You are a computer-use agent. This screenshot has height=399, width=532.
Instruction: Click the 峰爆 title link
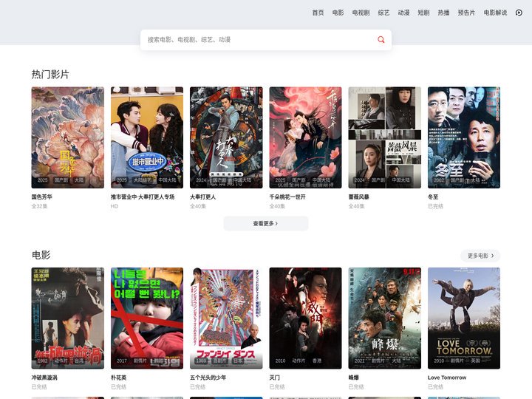pos(353,378)
